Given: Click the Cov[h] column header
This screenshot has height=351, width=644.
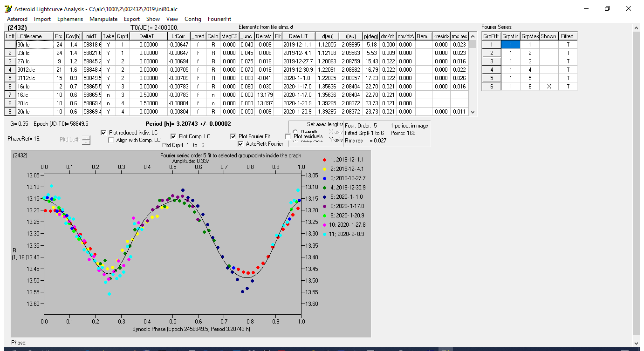Looking at the screenshot, I should click(x=73, y=36).
